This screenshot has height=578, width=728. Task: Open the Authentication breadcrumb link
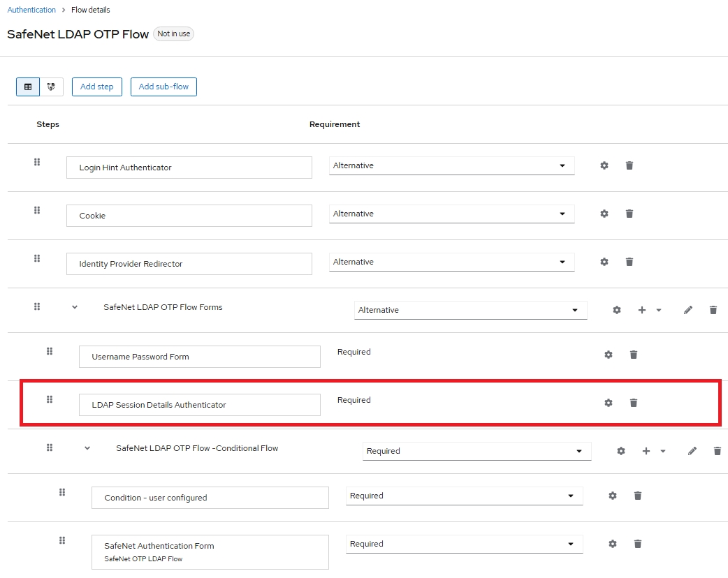coord(31,10)
